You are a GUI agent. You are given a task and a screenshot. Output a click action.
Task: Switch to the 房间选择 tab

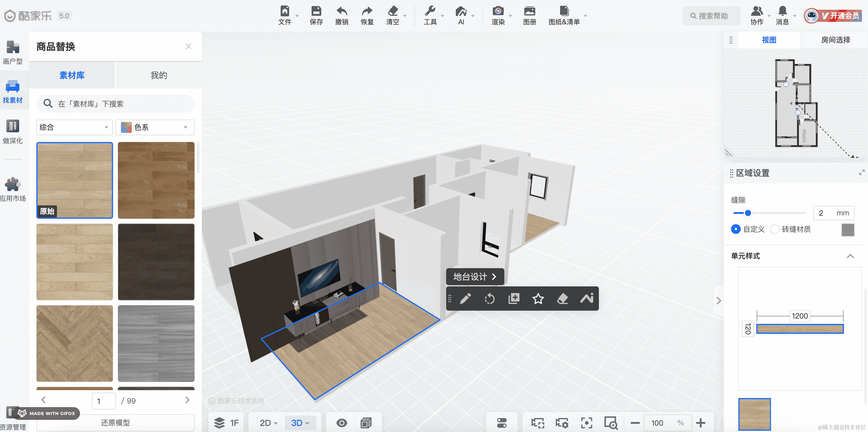(835, 40)
